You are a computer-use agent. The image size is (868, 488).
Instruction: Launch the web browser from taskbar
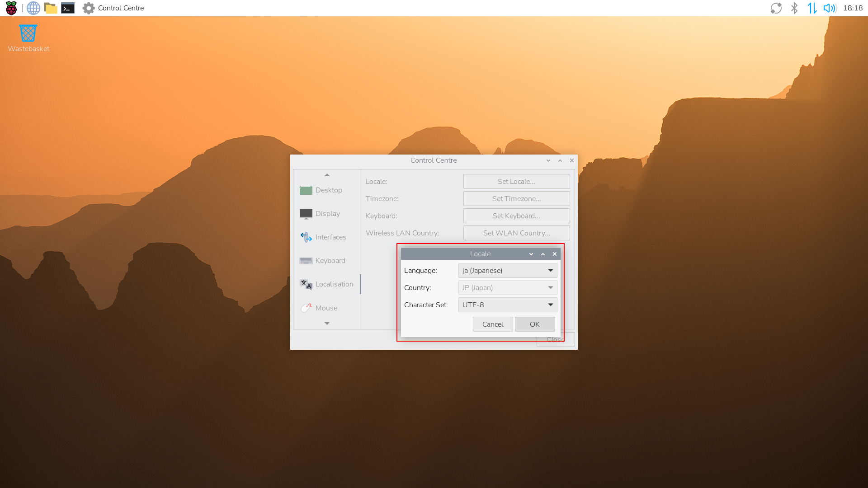pos(33,8)
